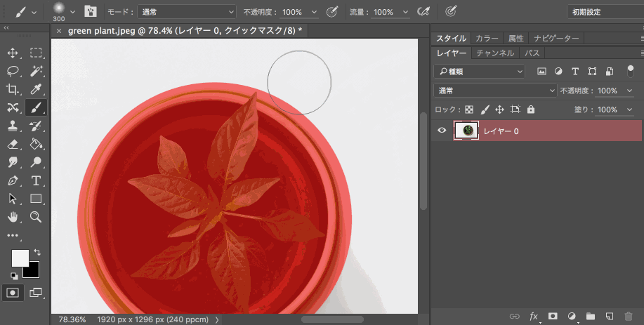Click the add layer mask icon

(553, 317)
